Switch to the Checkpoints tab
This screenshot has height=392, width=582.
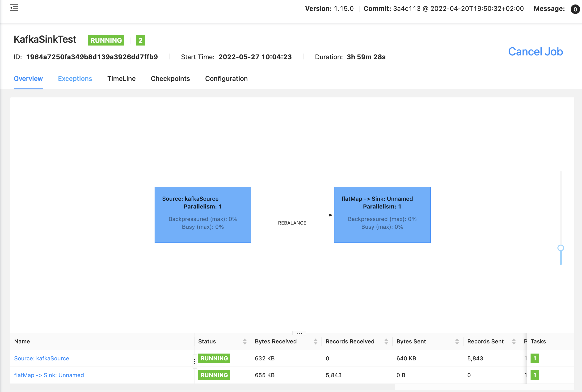[x=170, y=79]
